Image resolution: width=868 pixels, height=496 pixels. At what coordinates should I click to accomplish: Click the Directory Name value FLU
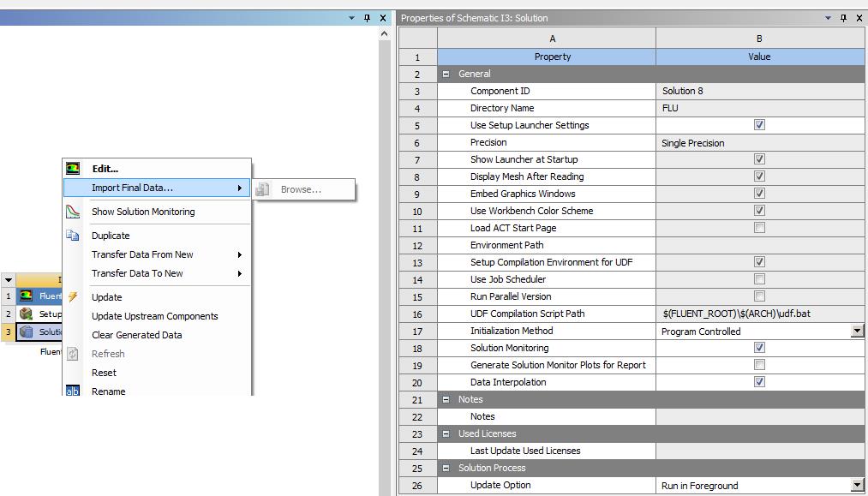(x=761, y=108)
